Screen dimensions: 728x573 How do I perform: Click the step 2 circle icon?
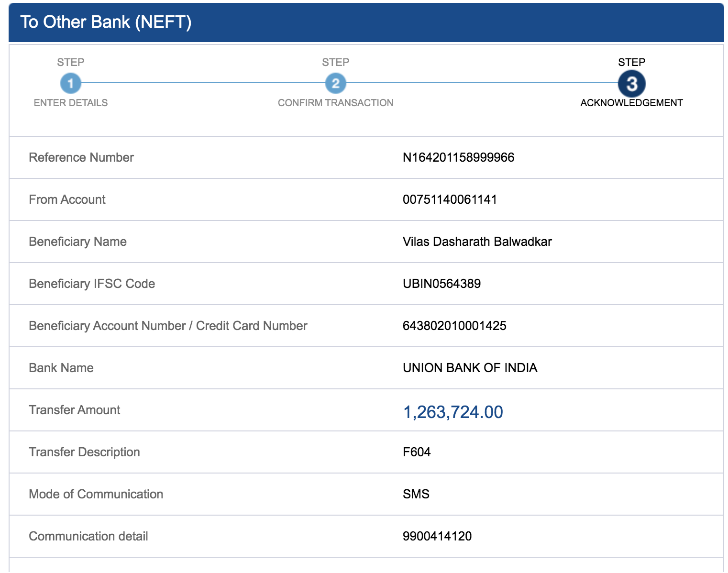pyautogui.click(x=335, y=84)
